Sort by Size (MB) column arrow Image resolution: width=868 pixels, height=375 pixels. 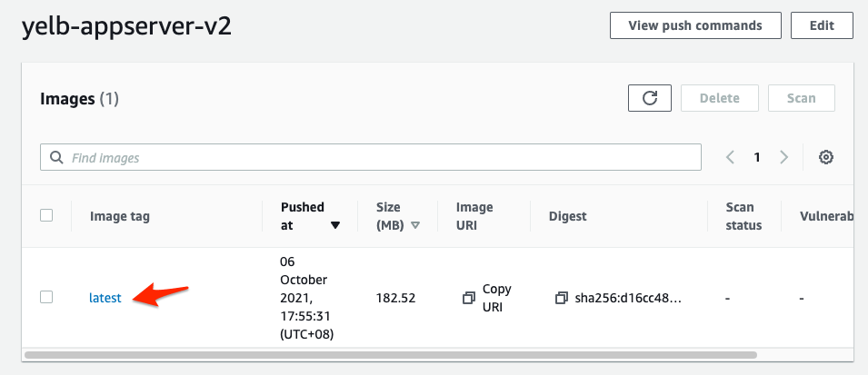pyautogui.click(x=415, y=225)
